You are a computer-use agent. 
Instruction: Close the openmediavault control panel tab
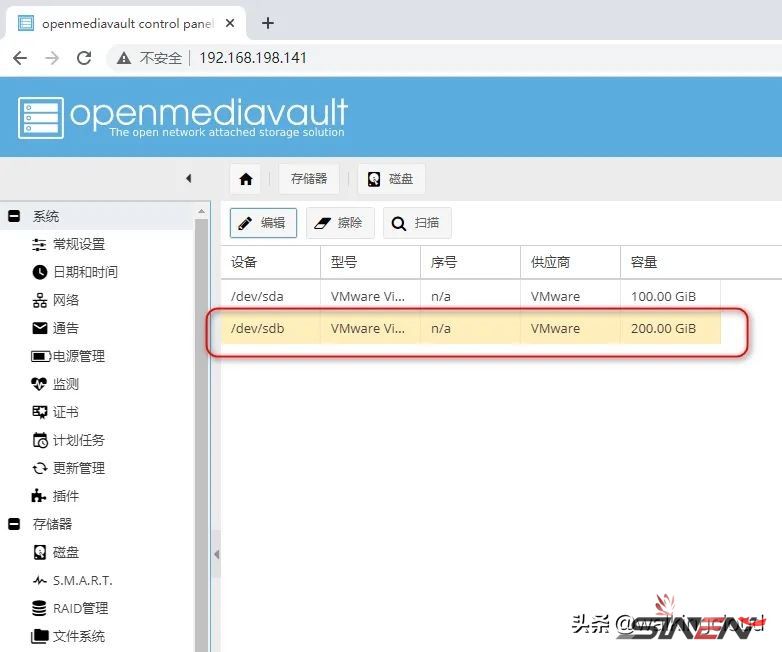pos(230,23)
